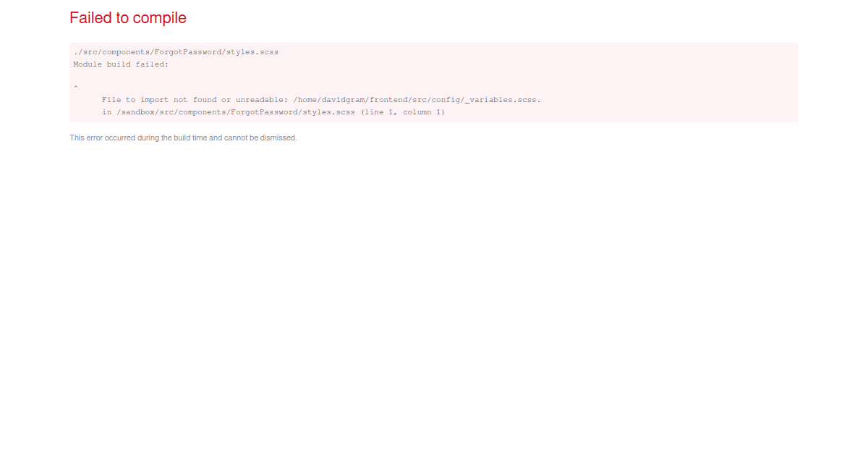Click the 'Failed to compile' heading

(127, 17)
